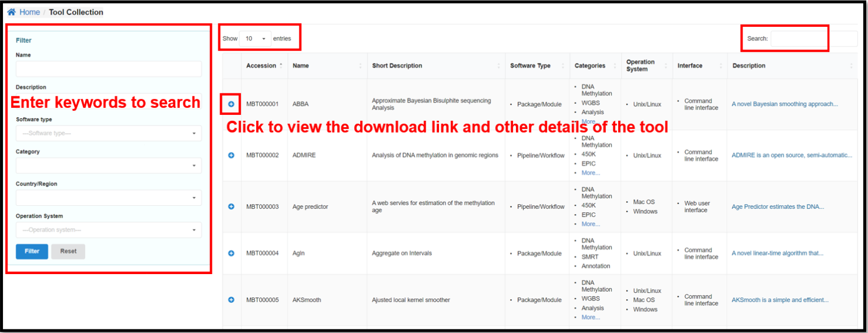Sort by Name column sort icon
The width and height of the screenshot is (868, 333).
(360, 66)
